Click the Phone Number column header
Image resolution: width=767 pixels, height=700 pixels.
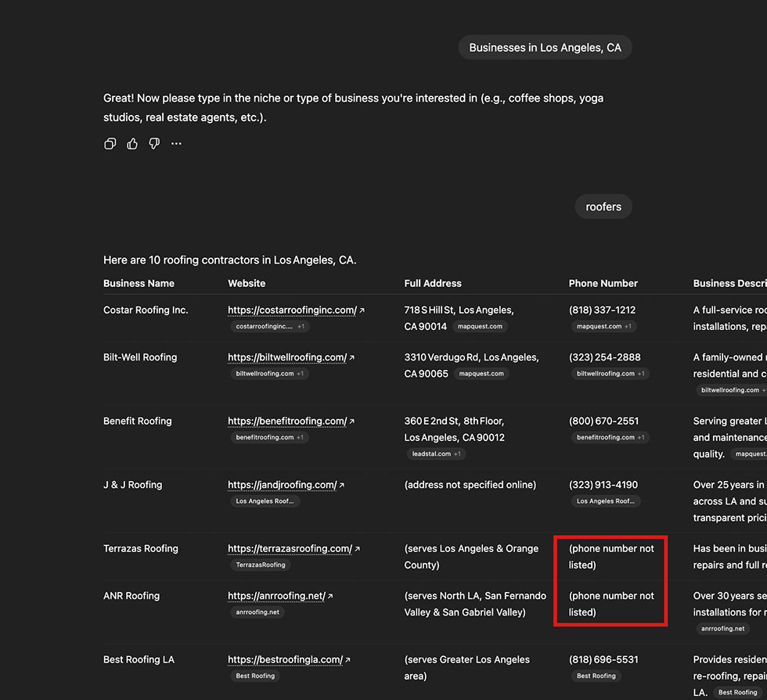click(x=603, y=283)
